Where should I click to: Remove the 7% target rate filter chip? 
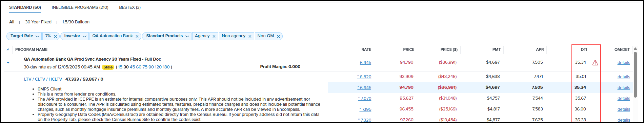pos(55,36)
